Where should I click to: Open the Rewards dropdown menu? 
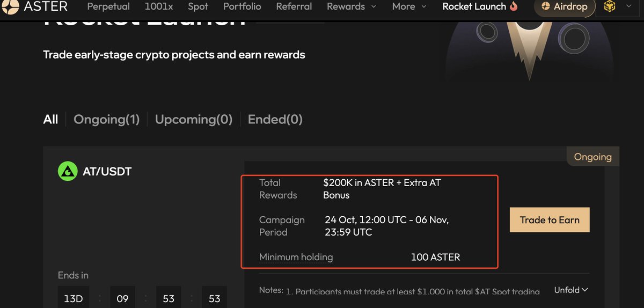click(352, 6)
